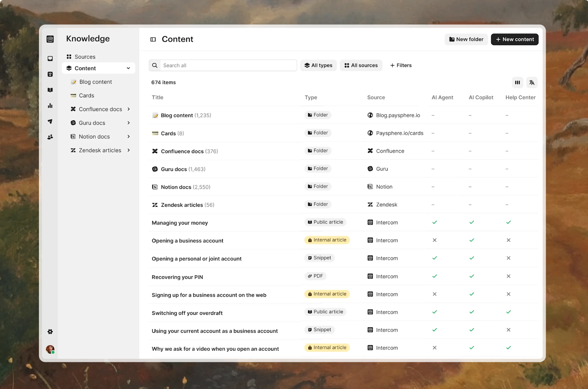This screenshot has height=389, width=588.
Task: Click the translate languages icon
Action: click(532, 83)
